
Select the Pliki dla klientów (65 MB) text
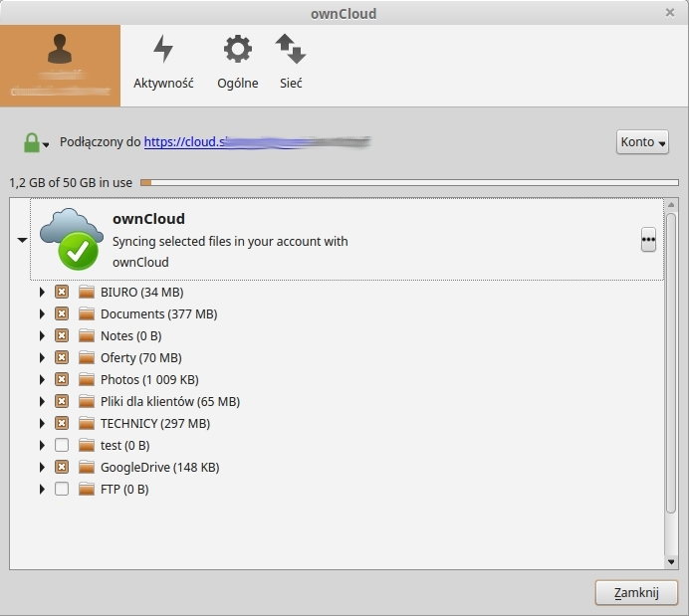tap(170, 401)
